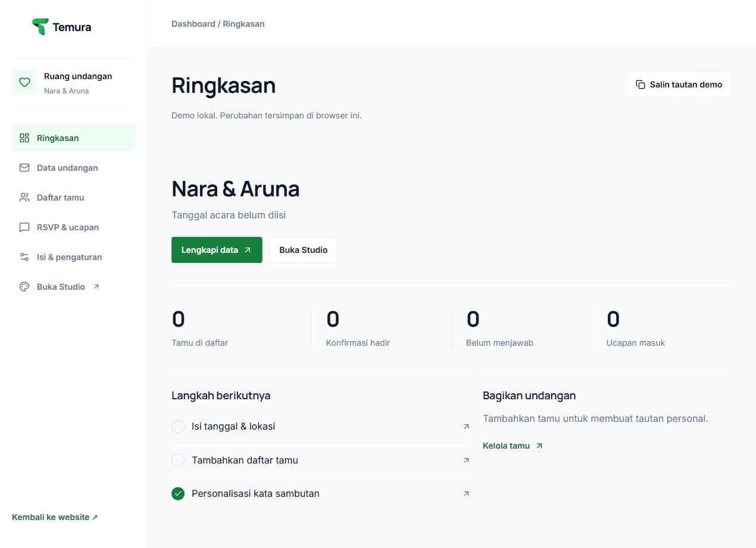
Task: Click the Nara & Aruna heading
Action: click(x=235, y=189)
